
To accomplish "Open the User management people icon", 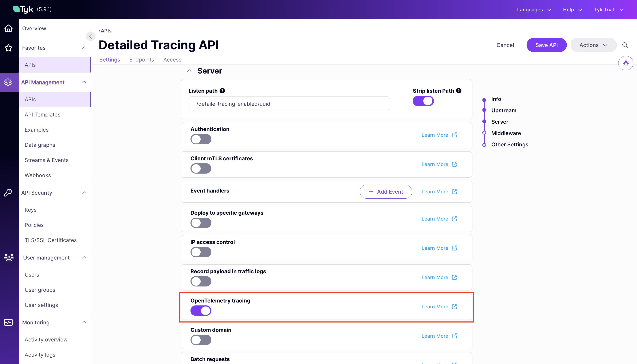I will tap(8, 257).
